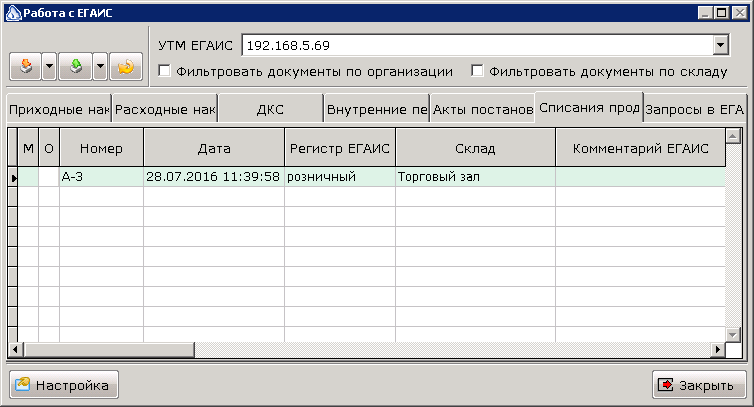Click date cell 28.07.2016 11:39:58
Screen dimensions: 754x407
(x=214, y=177)
